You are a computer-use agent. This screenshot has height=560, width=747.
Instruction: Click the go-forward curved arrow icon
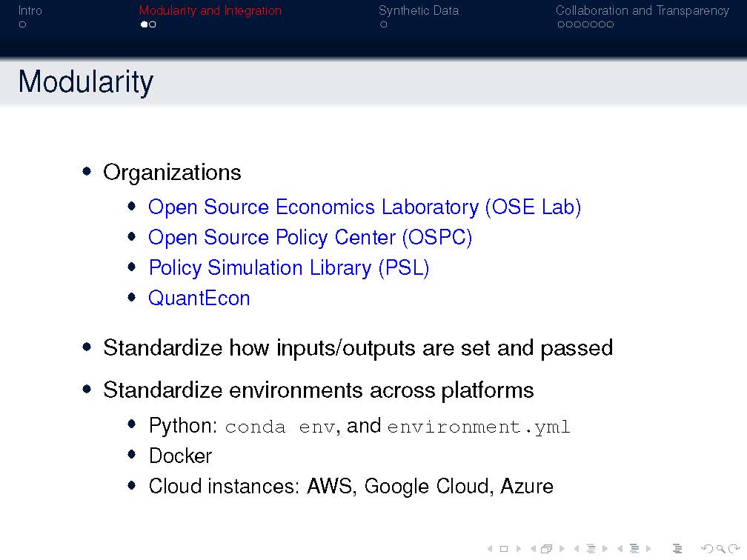[x=734, y=549]
